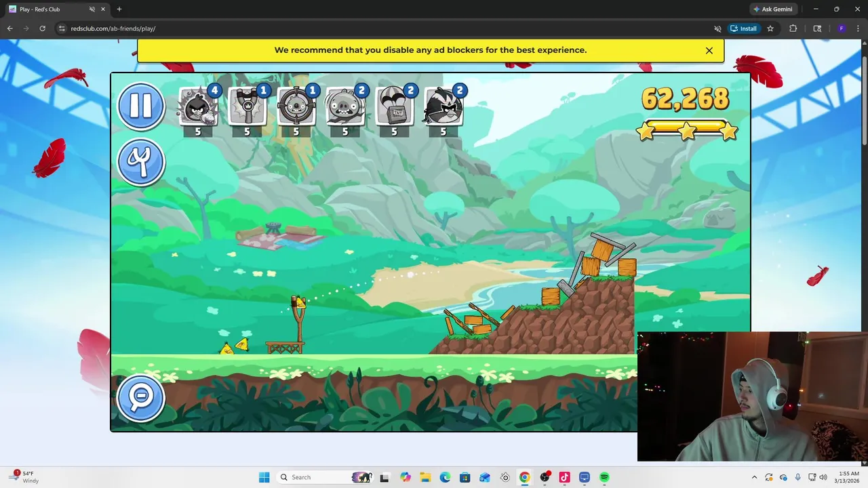Screen dimensions: 868x488
Task: Dismiss the ad blocker recommendation banner
Action: pos(709,50)
